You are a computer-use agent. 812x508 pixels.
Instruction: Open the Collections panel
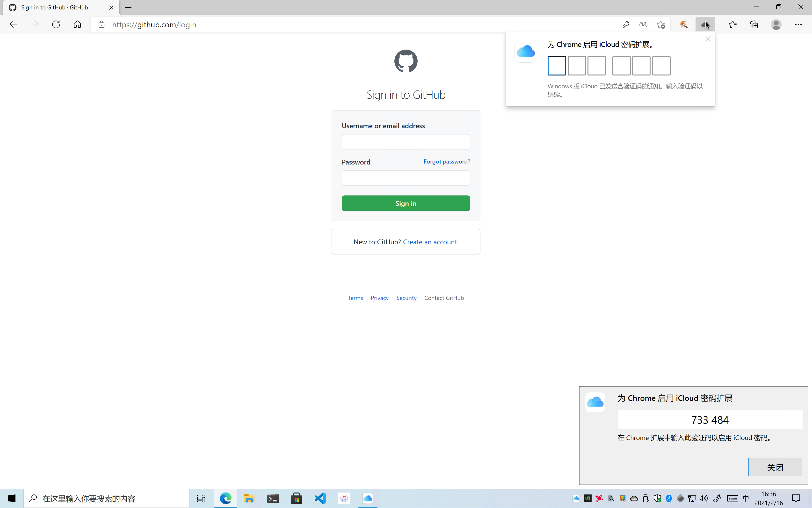(754, 24)
